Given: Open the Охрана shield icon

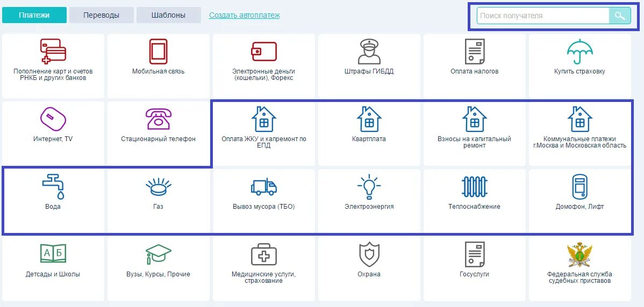Looking at the screenshot, I should 369,254.
